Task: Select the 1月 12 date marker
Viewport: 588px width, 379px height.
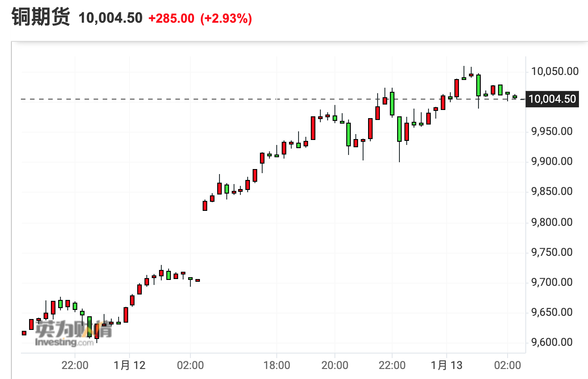Action: pos(130,365)
